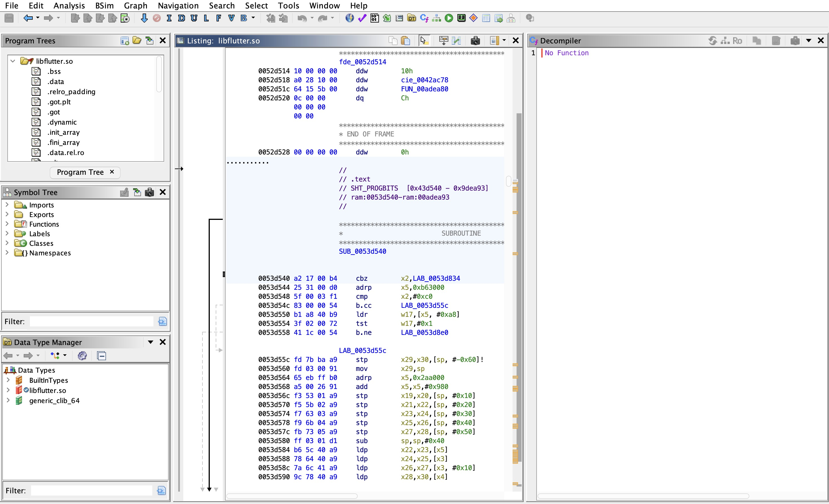The width and height of the screenshot is (829, 504).
Task: Follow LAB_0053d55c operand on b.cc line
Action: point(424,306)
